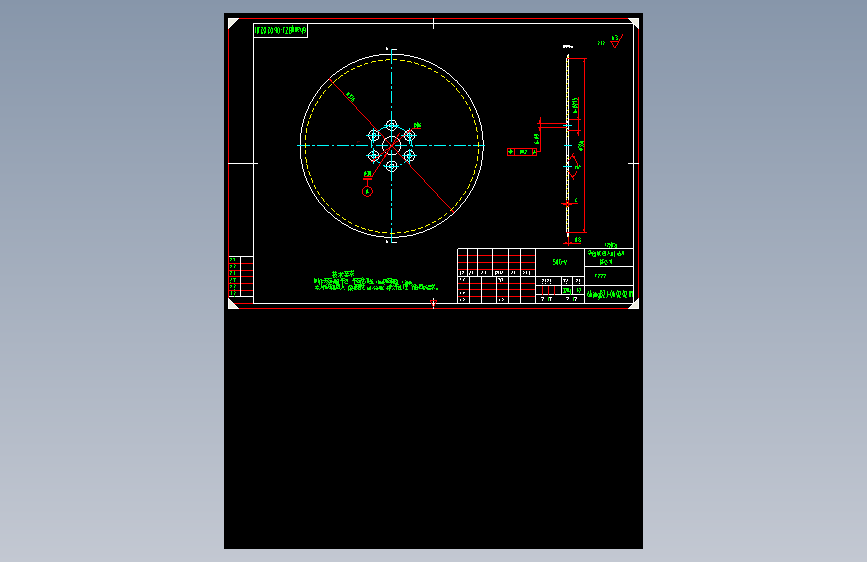The image size is (867, 562).
Task: Select the revision table at left margin
Action: tap(241, 277)
